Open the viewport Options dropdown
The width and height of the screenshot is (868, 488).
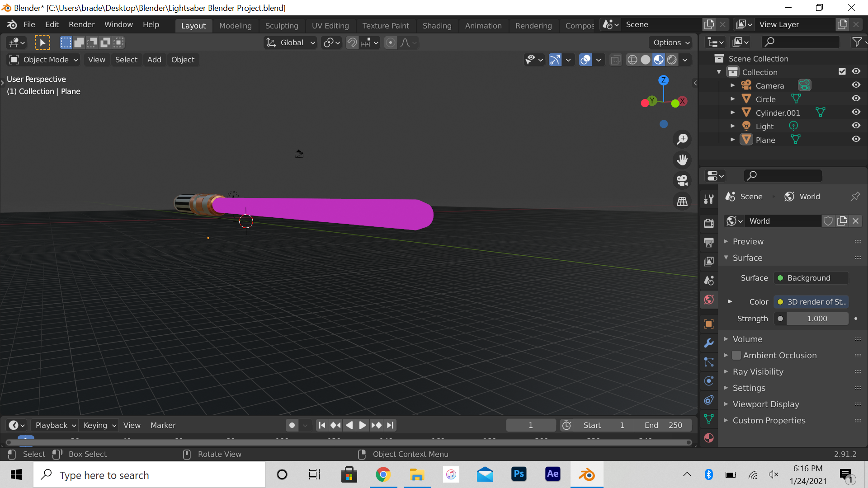coord(671,42)
